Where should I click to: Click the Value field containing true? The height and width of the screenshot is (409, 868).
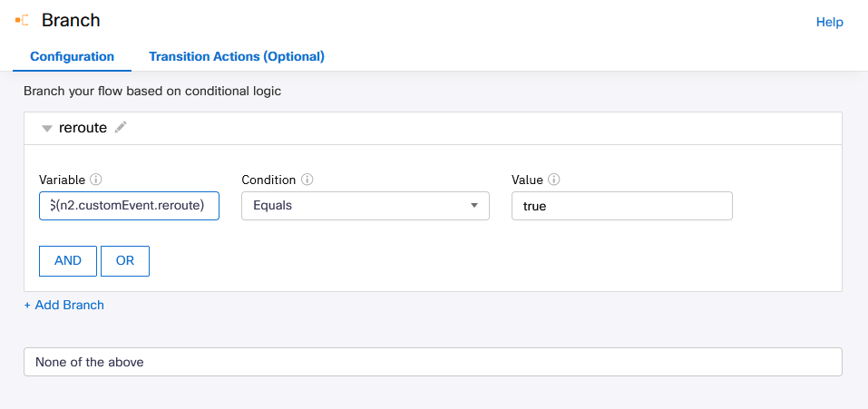coord(621,206)
